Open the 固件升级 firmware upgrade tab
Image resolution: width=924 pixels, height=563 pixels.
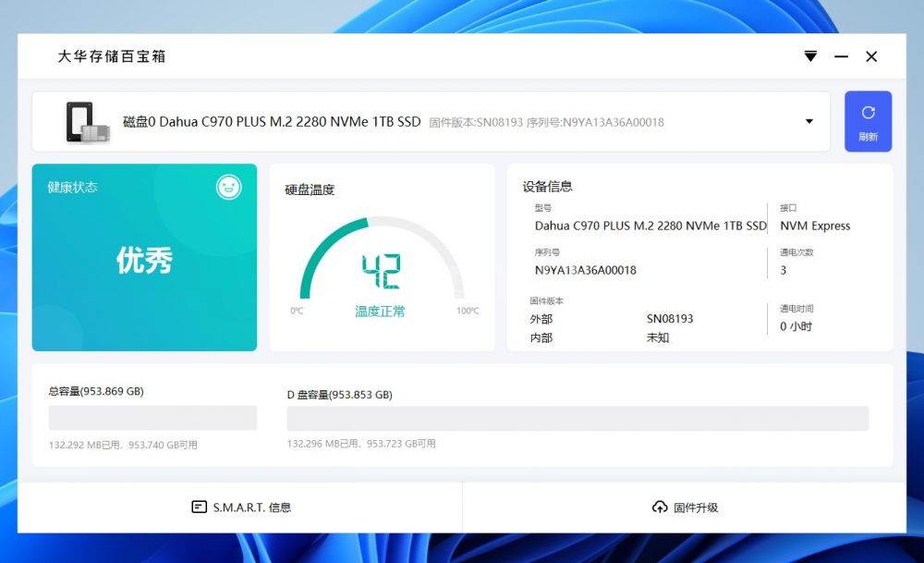tap(685, 508)
